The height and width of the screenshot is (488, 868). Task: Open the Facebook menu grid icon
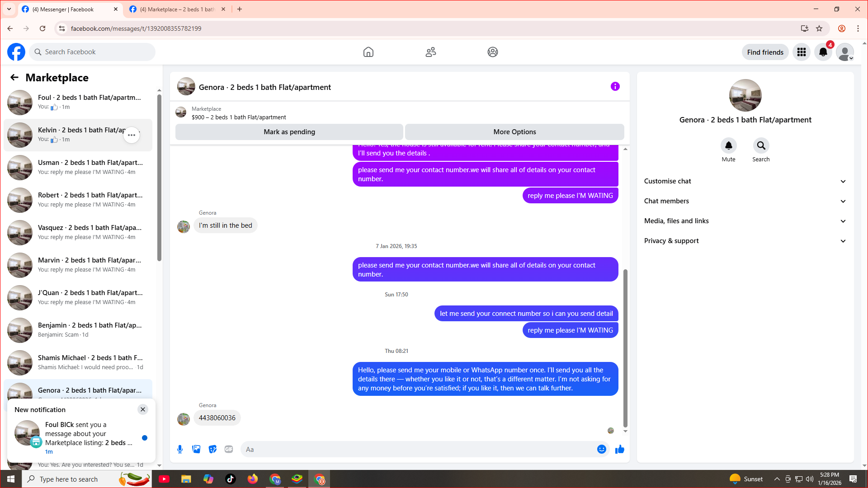pyautogui.click(x=802, y=52)
